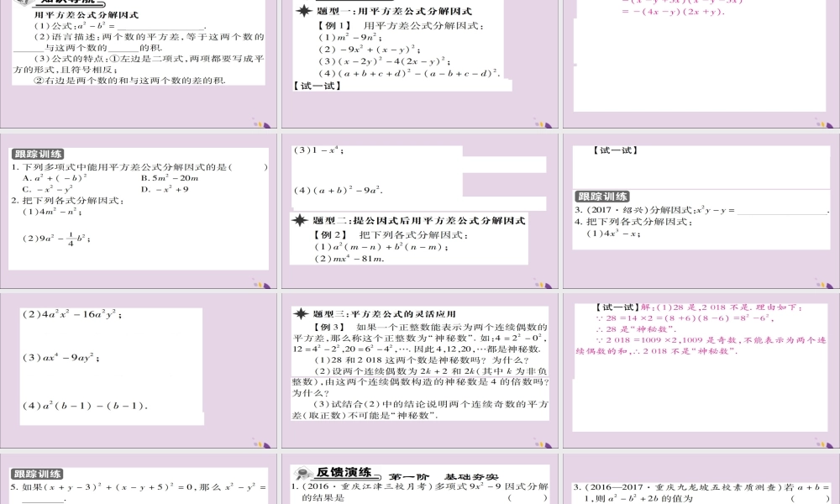
Task: Open the slide with 2017·绍兴 question 3
Action: click(x=701, y=211)
